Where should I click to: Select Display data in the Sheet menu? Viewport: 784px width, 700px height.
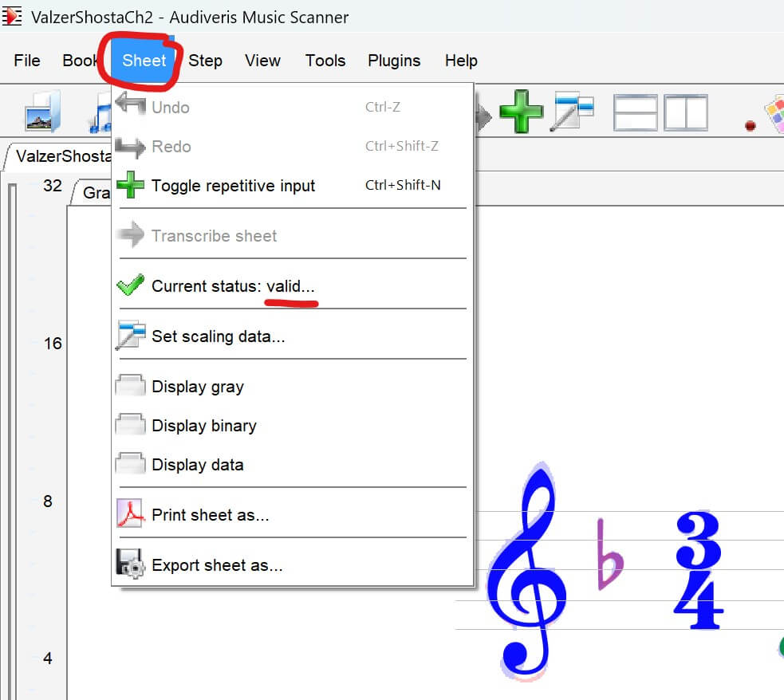click(x=197, y=465)
